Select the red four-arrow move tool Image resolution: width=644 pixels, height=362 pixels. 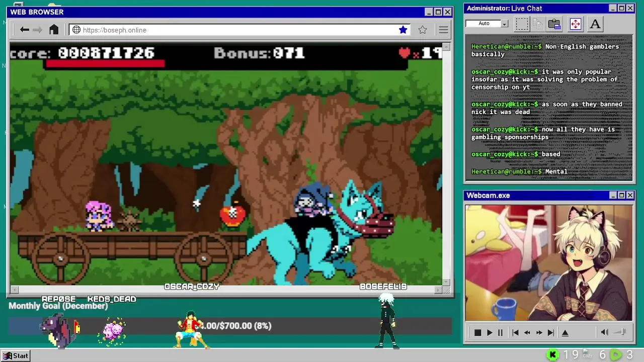point(576,24)
